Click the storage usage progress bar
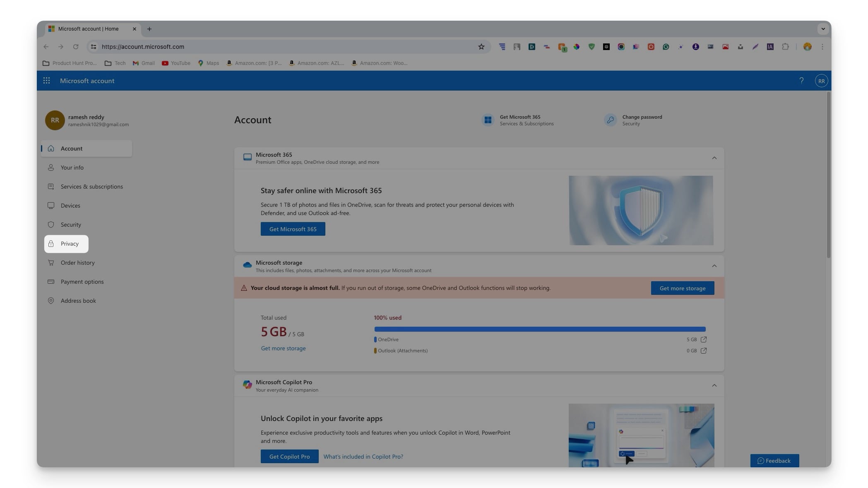 [540, 329]
